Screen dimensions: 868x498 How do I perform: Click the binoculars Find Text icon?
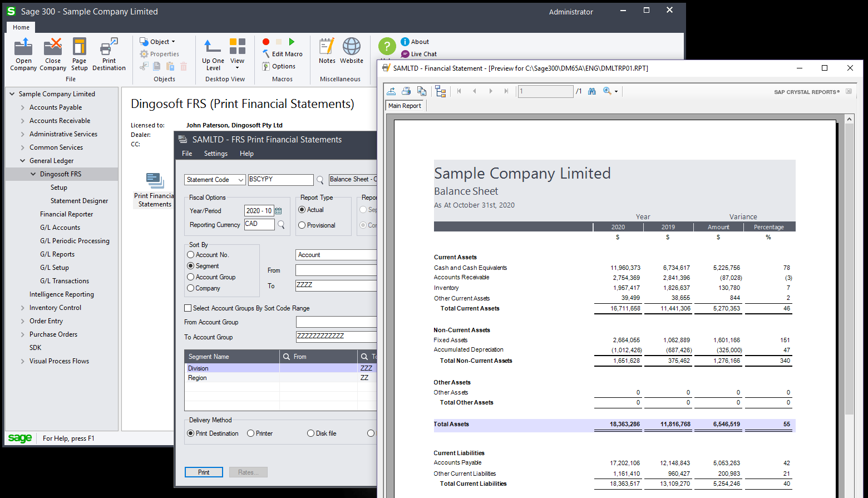tap(591, 91)
